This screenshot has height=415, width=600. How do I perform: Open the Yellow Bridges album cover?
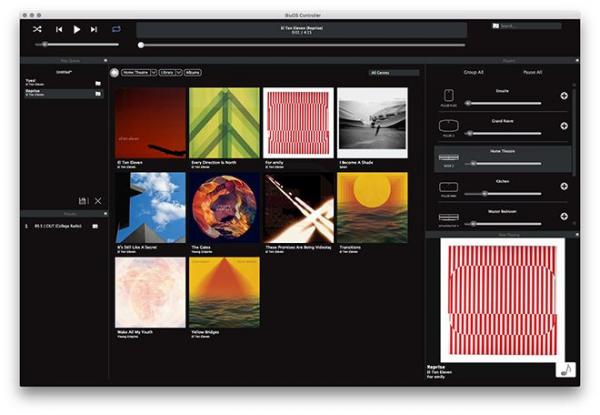coord(224,292)
